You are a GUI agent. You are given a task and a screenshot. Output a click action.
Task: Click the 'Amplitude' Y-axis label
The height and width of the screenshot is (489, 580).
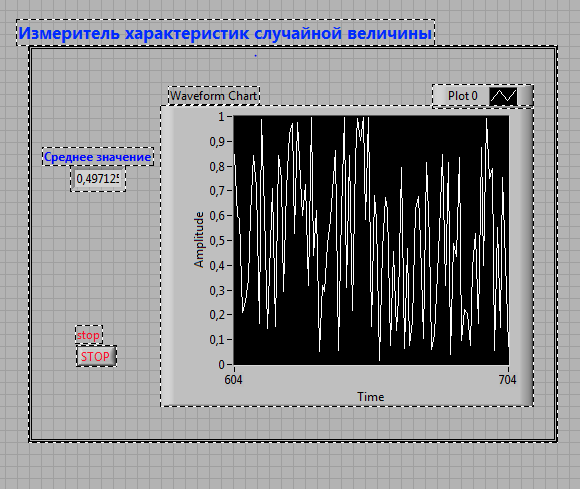[199, 239]
